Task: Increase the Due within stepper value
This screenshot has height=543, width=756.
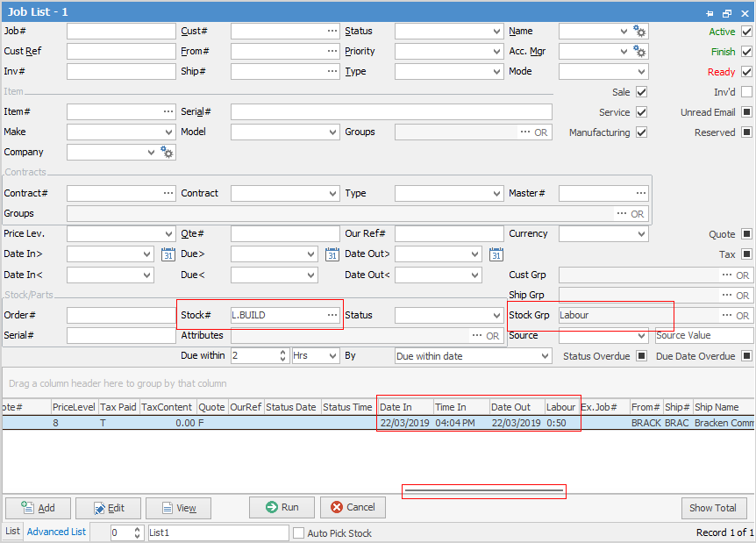Action: click(282, 353)
